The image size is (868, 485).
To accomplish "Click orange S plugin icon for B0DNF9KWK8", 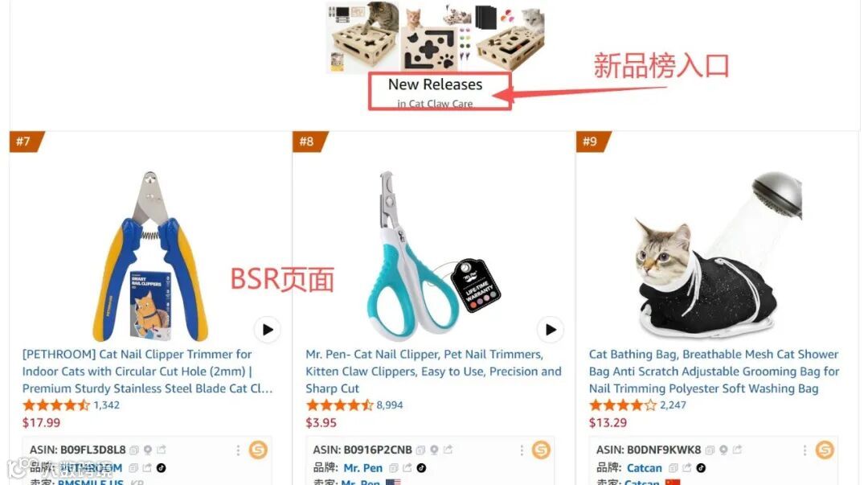I will (825, 450).
